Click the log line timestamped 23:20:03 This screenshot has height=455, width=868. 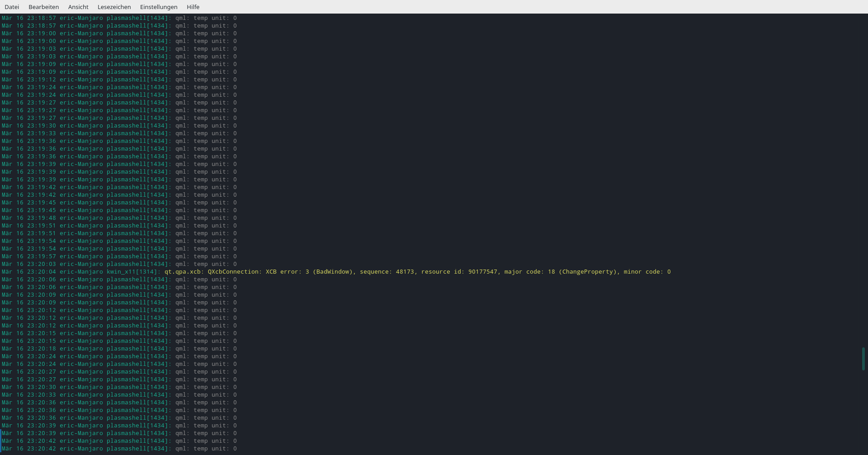click(119, 264)
